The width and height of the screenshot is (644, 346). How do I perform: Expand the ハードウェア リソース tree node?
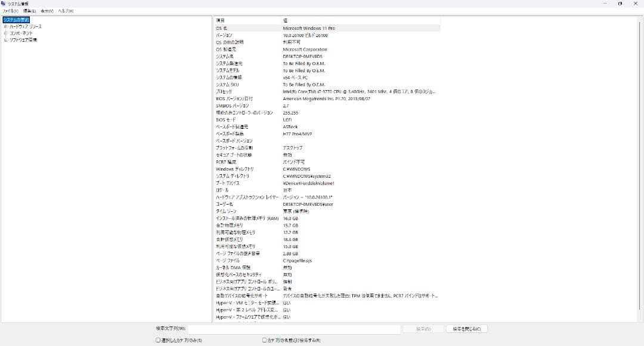[5, 26]
